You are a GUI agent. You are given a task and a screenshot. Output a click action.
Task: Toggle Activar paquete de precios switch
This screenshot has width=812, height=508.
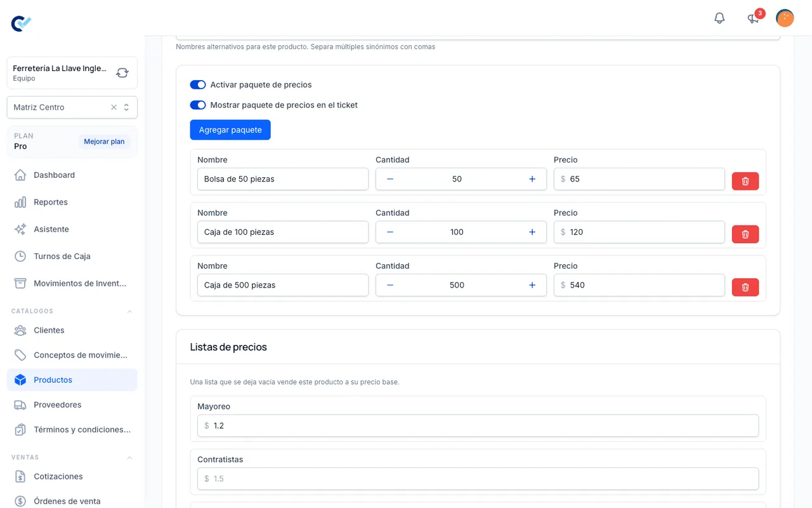click(198, 84)
